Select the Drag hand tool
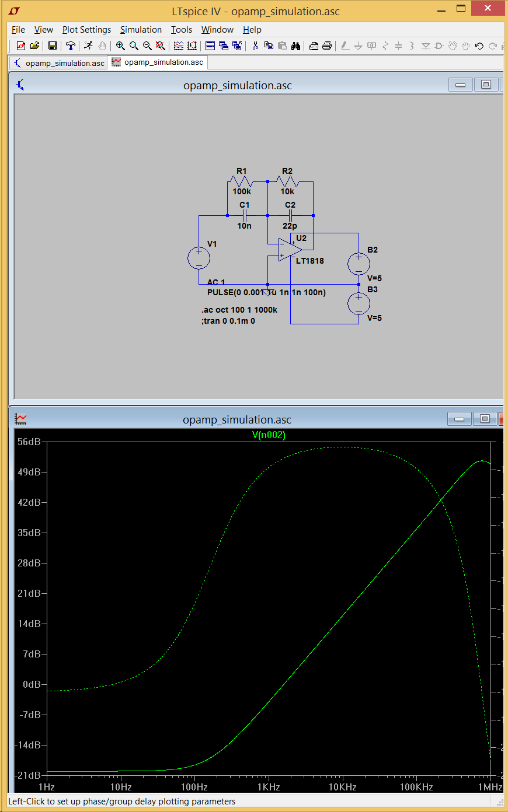The image size is (508, 812). pos(466,45)
